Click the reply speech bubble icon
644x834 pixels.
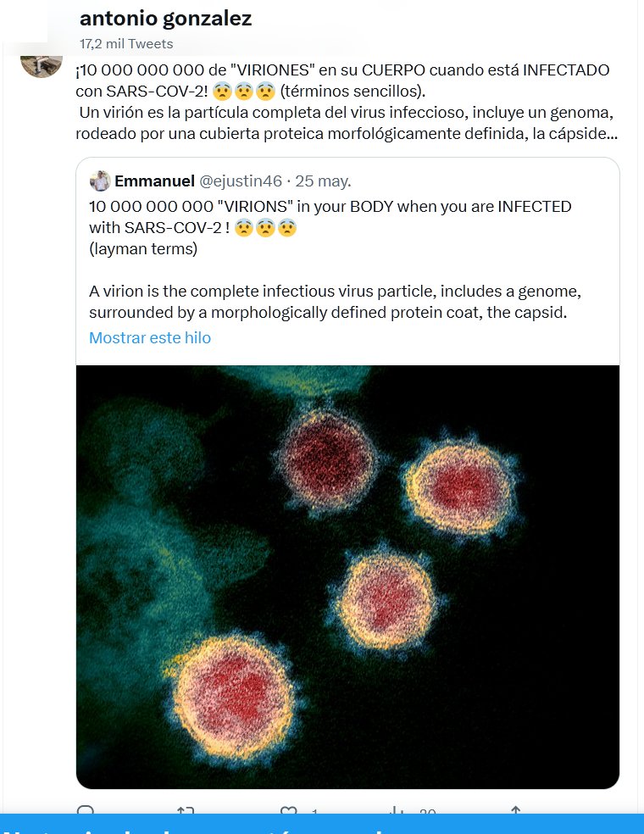click(x=85, y=811)
